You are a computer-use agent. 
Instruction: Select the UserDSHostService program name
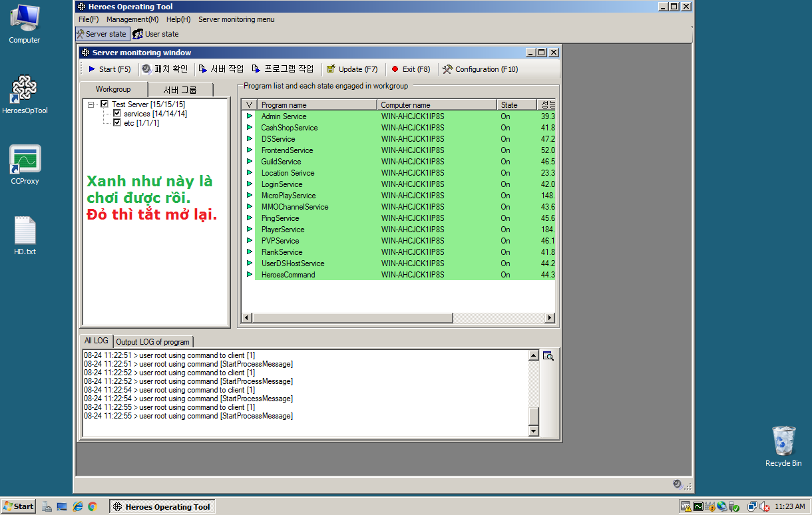pos(292,263)
